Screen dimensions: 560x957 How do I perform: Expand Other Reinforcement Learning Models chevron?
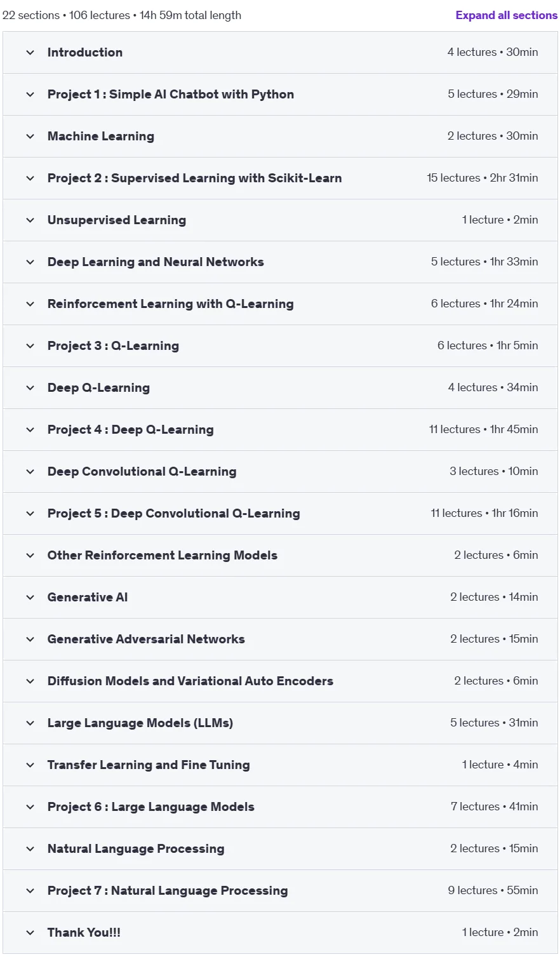pos(30,556)
